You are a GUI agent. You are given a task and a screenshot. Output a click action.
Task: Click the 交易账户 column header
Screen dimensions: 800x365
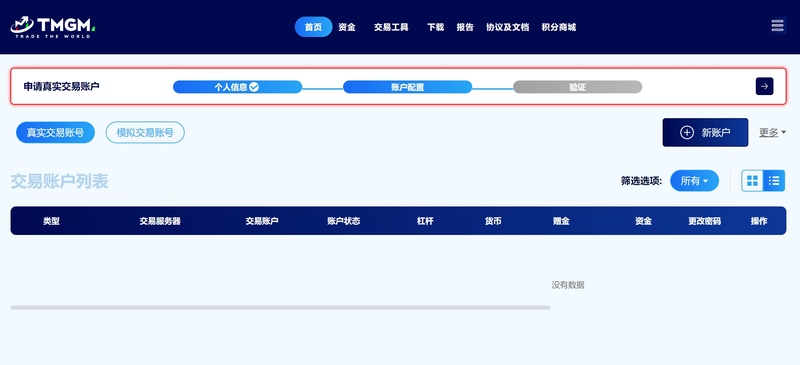click(262, 221)
